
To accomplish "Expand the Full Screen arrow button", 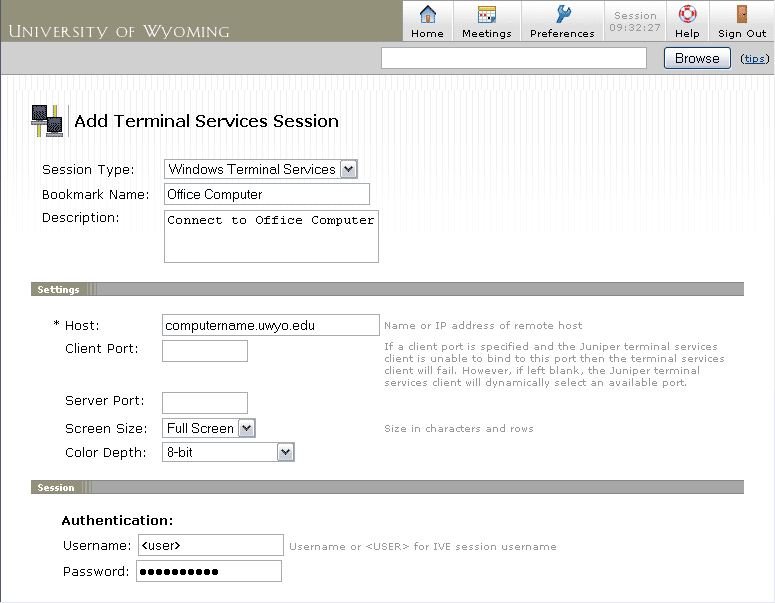I will [247, 428].
